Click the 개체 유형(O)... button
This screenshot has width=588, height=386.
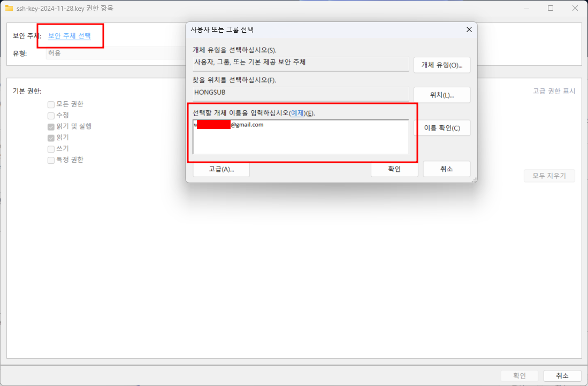(442, 65)
